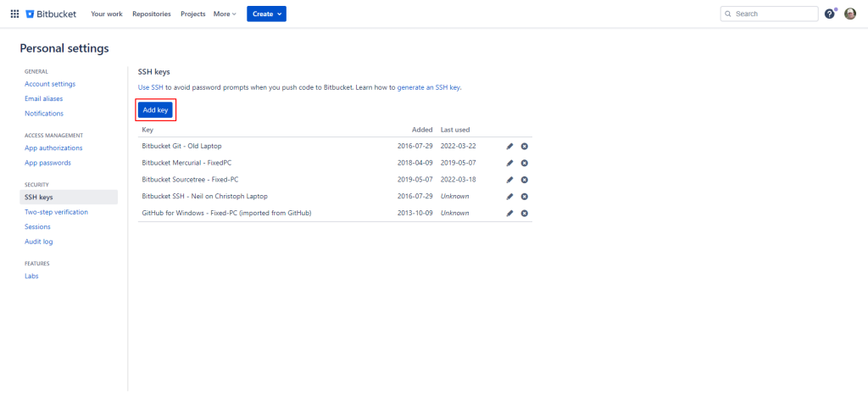Delete the Bitbucket Sourcetree - Fixed-PC key
The height and width of the screenshot is (401, 868).
point(525,180)
